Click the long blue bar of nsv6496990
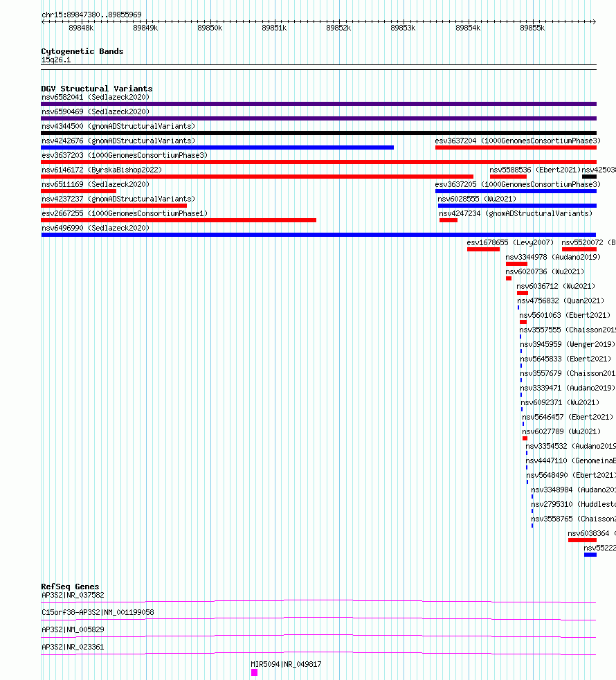The width and height of the screenshot is (616, 680). tap(318, 235)
